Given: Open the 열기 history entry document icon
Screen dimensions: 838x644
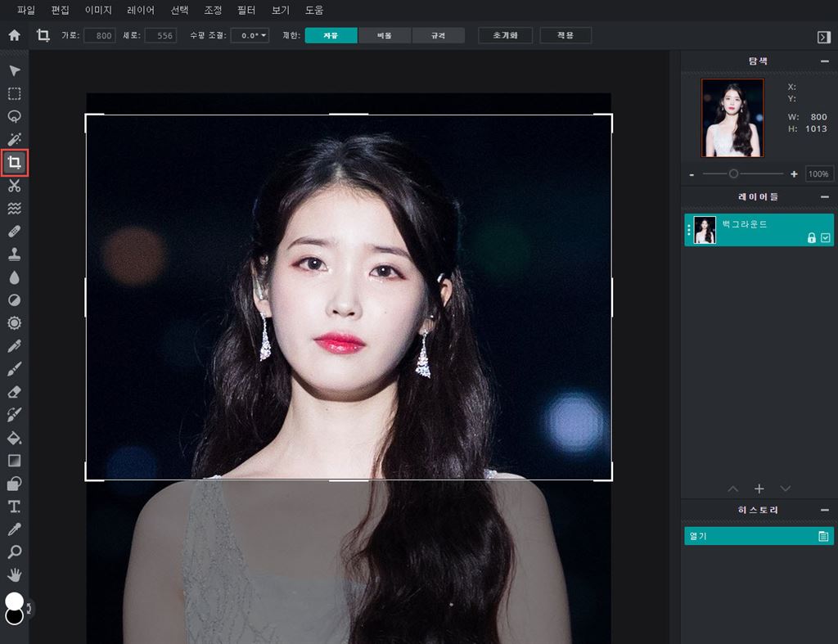Looking at the screenshot, I should (823, 536).
